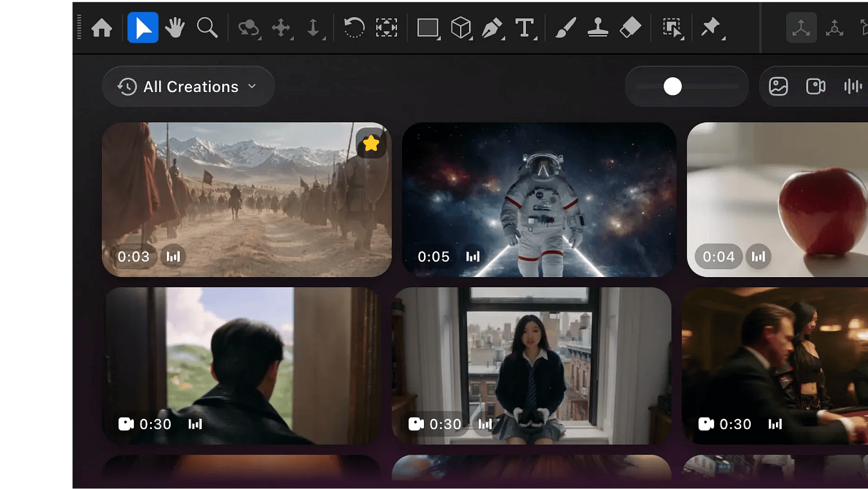Click audio bars icon on 0:04 clip
The image size is (868, 489).
pyautogui.click(x=758, y=257)
